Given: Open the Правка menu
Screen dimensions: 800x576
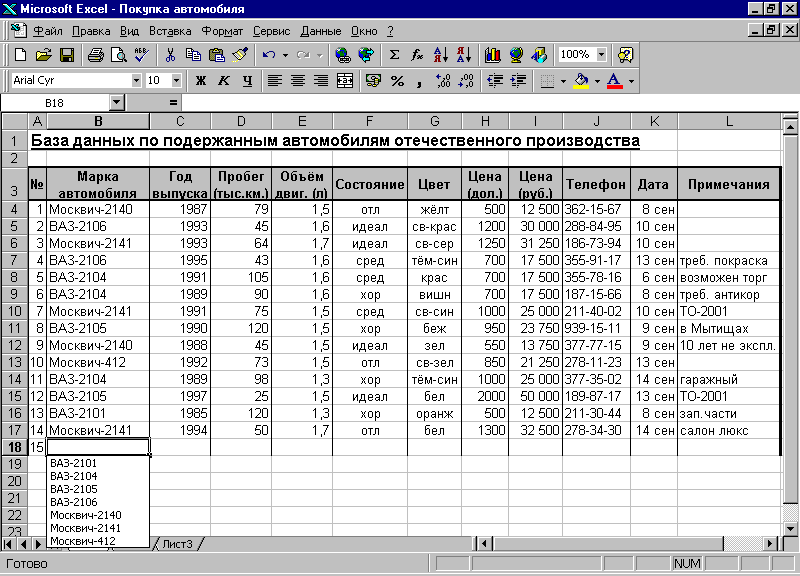Looking at the screenshot, I should pyautogui.click(x=91, y=31).
